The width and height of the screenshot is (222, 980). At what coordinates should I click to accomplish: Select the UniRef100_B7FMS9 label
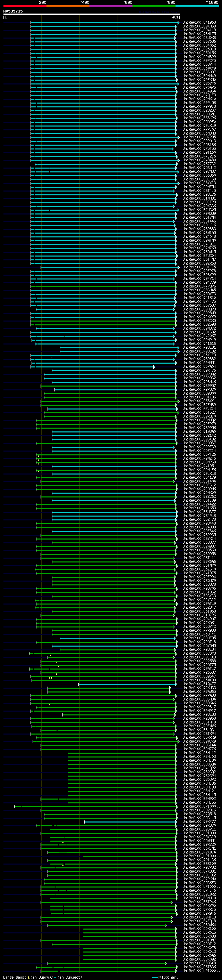tap(199, 405)
